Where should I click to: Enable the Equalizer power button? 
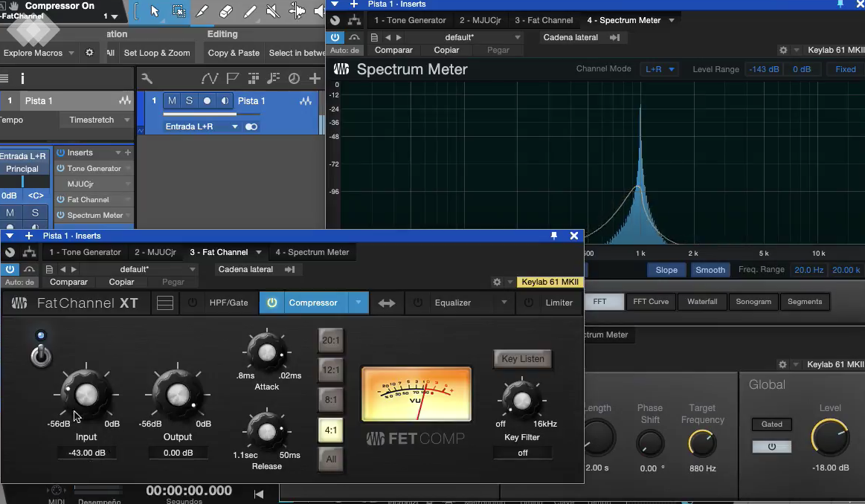[417, 303]
